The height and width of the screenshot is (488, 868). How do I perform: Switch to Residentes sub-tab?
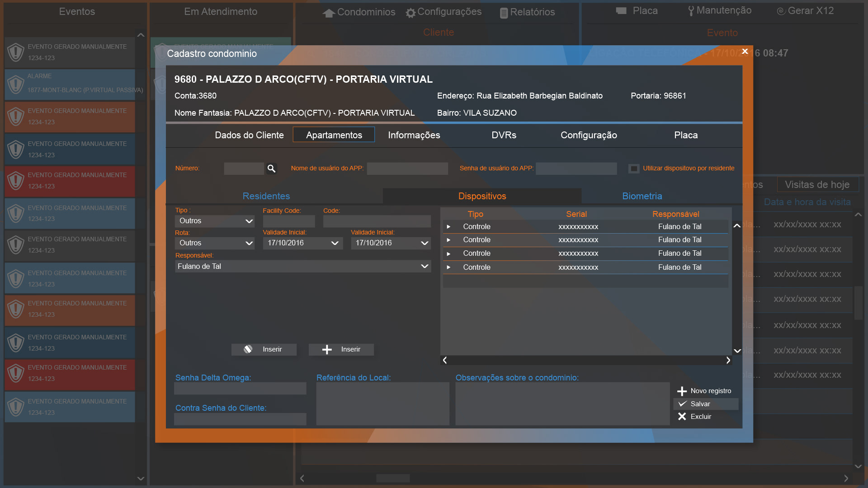(266, 196)
